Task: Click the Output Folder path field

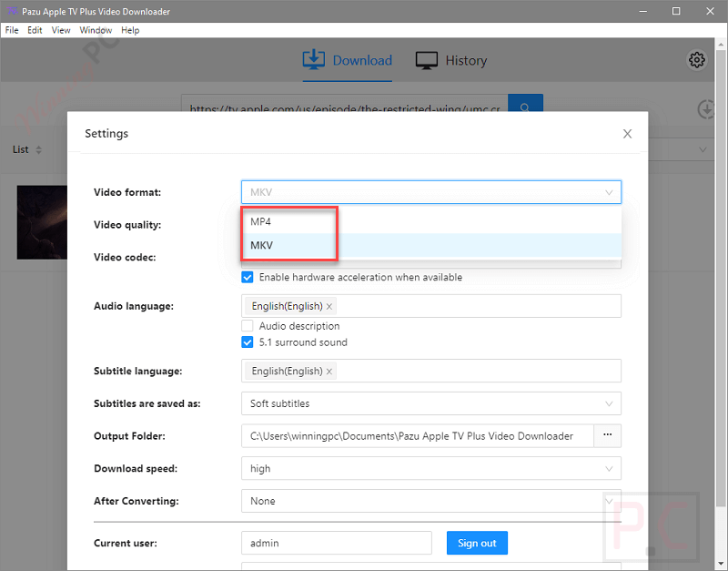Action: (x=418, y=436)
